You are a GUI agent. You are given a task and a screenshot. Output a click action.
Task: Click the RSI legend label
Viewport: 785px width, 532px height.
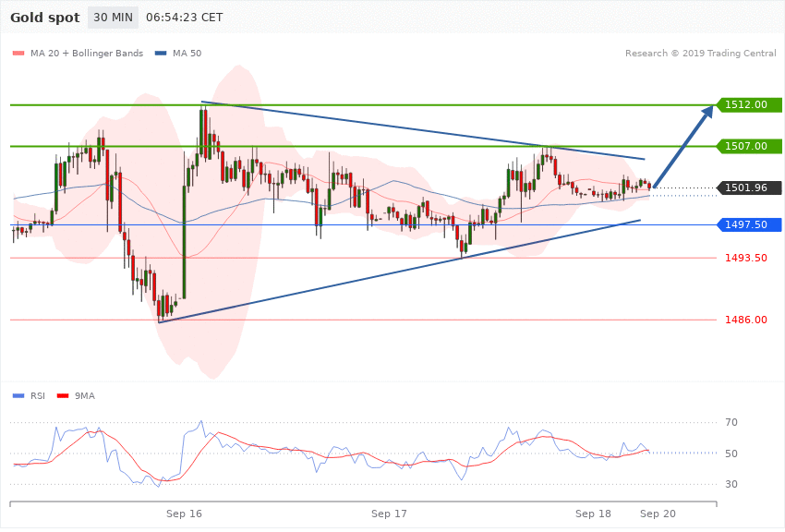click(x=38, y=396)
